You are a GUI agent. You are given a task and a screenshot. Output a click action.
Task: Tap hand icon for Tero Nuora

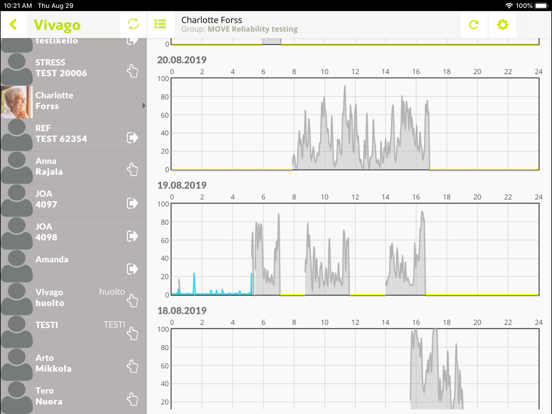133,399
